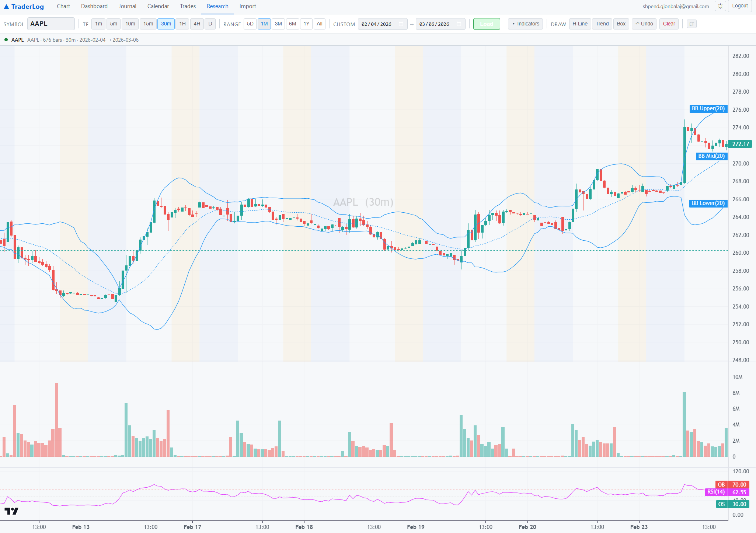756x533 pixels.
Task: Click the Load button
Action: 487,24
